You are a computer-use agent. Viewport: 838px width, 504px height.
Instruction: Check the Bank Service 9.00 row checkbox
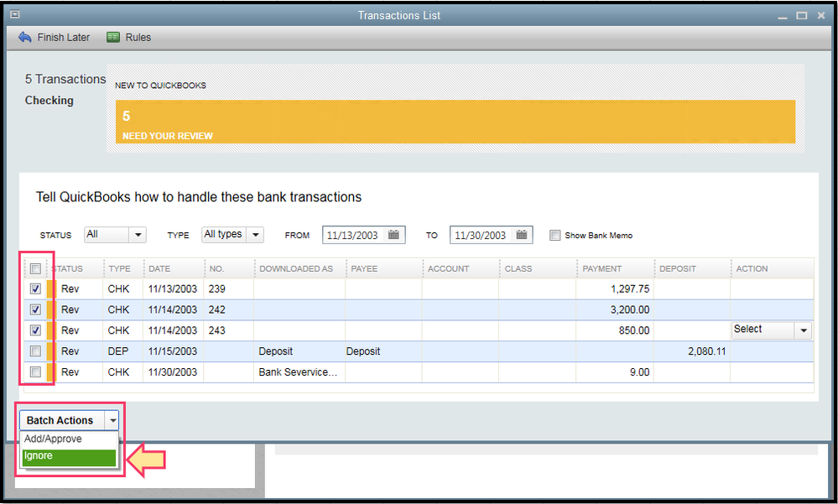[x=35, y=372]
